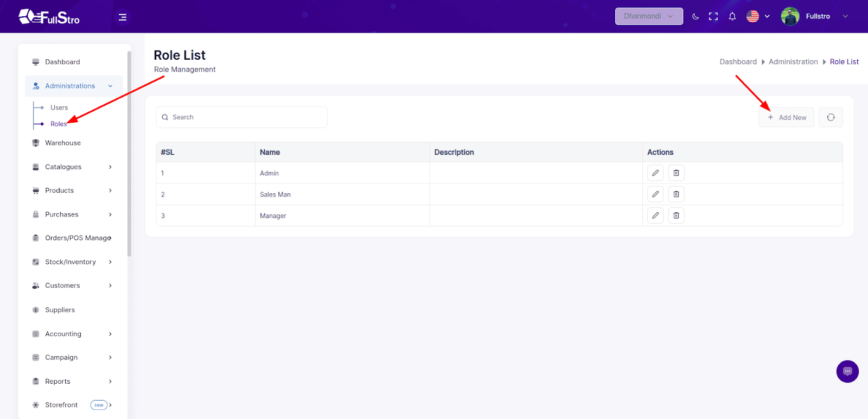Click the Products cart icon
The width and height of the screenshot is (868, 419).
[36, 191]
